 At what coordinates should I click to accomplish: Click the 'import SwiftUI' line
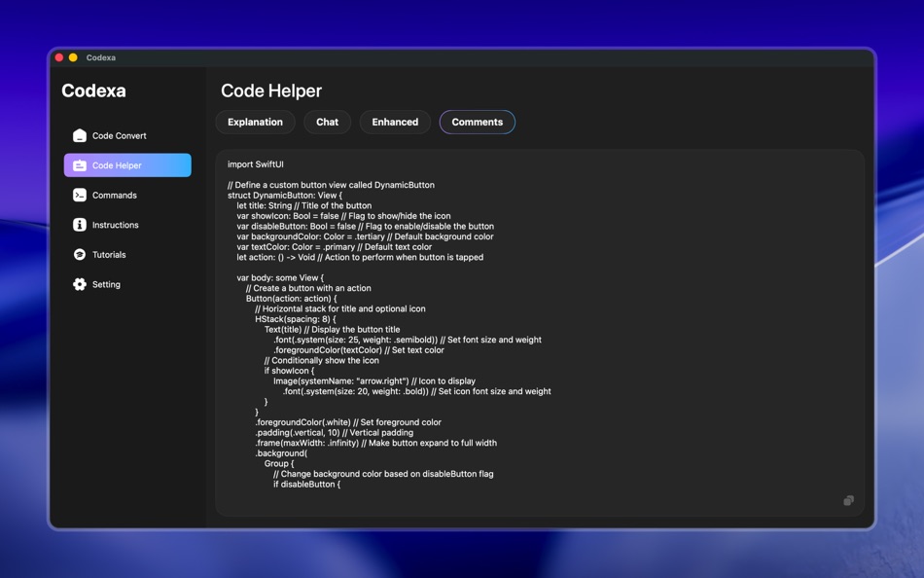256,164
